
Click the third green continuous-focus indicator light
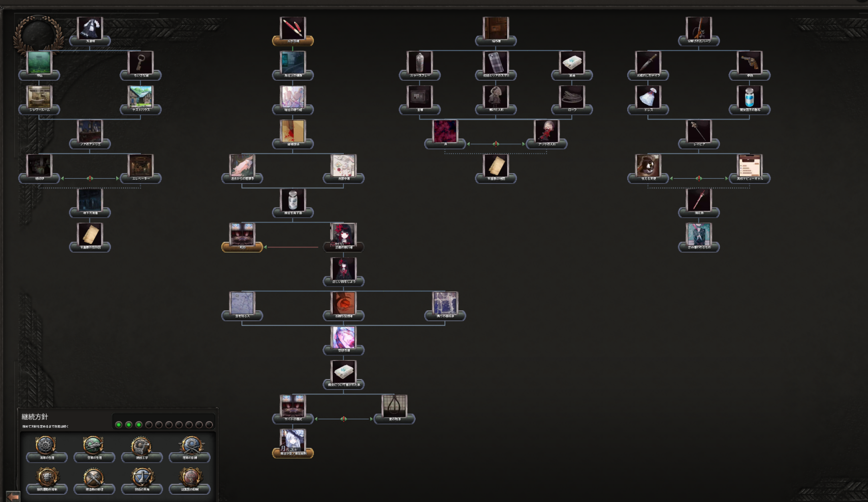coord(139,425)
